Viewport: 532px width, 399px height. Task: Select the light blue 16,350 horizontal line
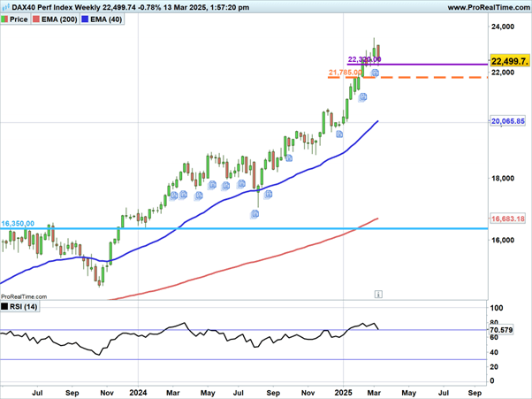coord(244,228)
